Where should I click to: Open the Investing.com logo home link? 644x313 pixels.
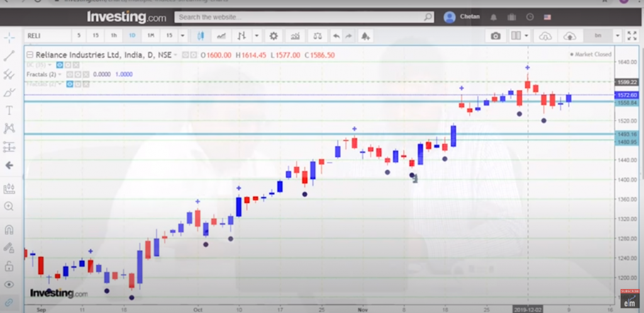[126, 17]
